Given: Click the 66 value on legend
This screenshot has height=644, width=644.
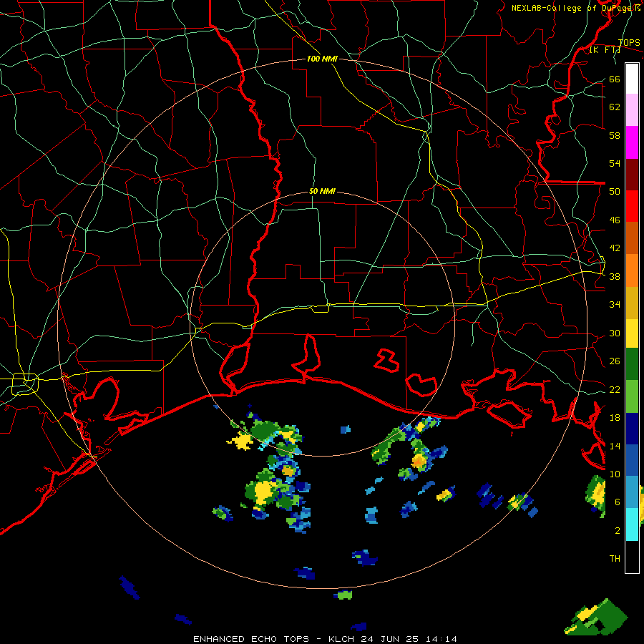Looking at the screenshot, I should (x=615, y=79).
